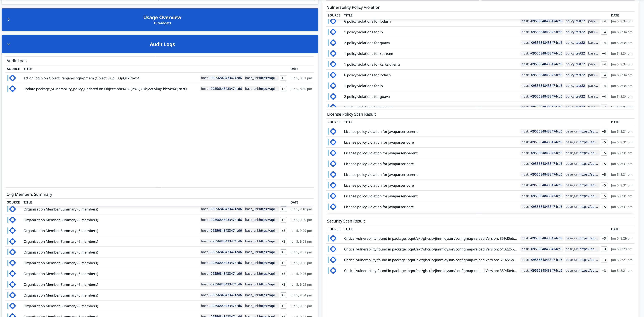The height and width of the screenshot is (317, 644).
Task: Click source icon beside kafka-clients policy violation
Action: click(333, 64)
